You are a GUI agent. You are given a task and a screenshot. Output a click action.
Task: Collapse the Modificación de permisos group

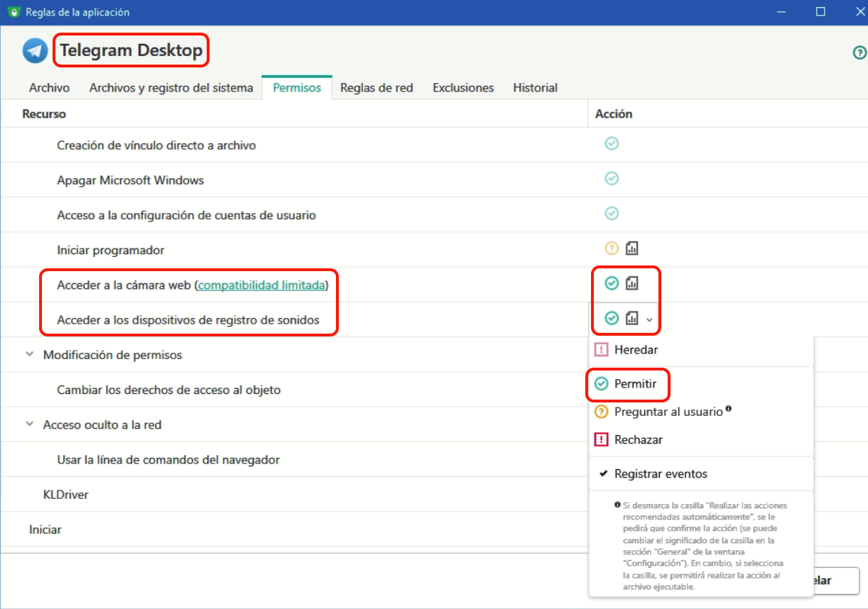click(29, 353)
